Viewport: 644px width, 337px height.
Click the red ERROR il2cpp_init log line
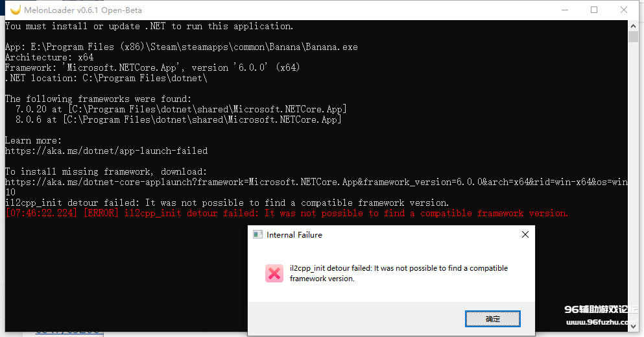pos(287,213)
